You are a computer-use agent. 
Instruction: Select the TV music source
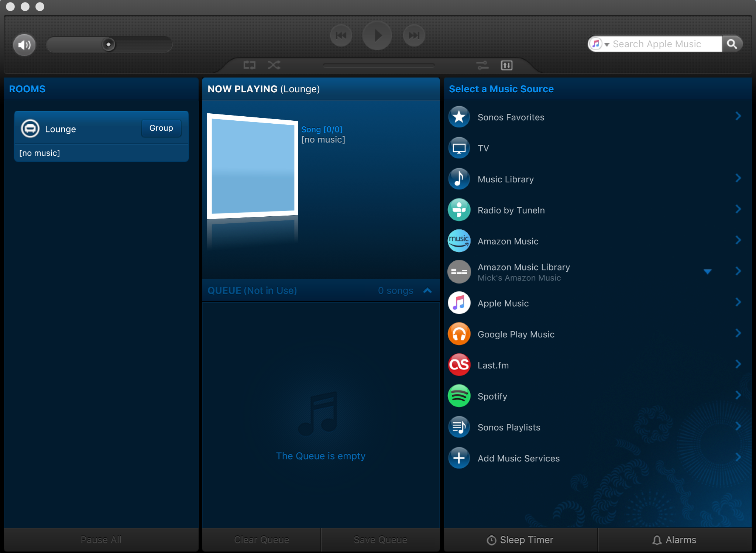[x=598, y=148]
